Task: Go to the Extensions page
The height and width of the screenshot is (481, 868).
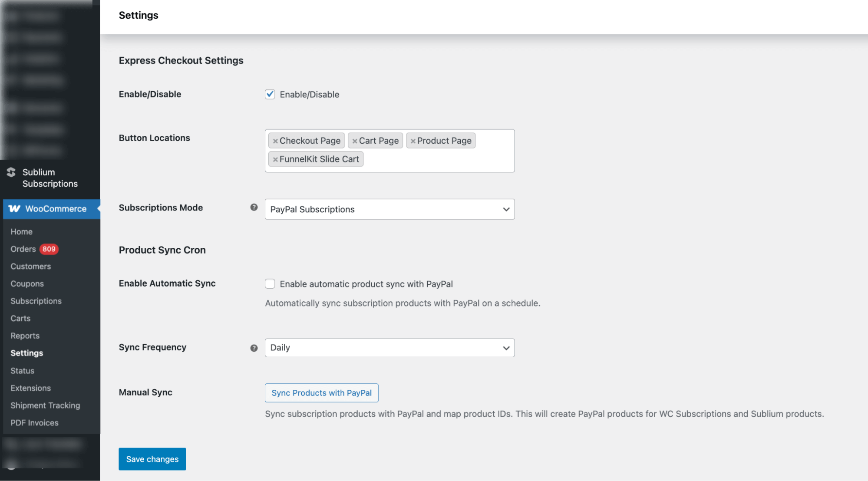Action: [x=30, y=388]
